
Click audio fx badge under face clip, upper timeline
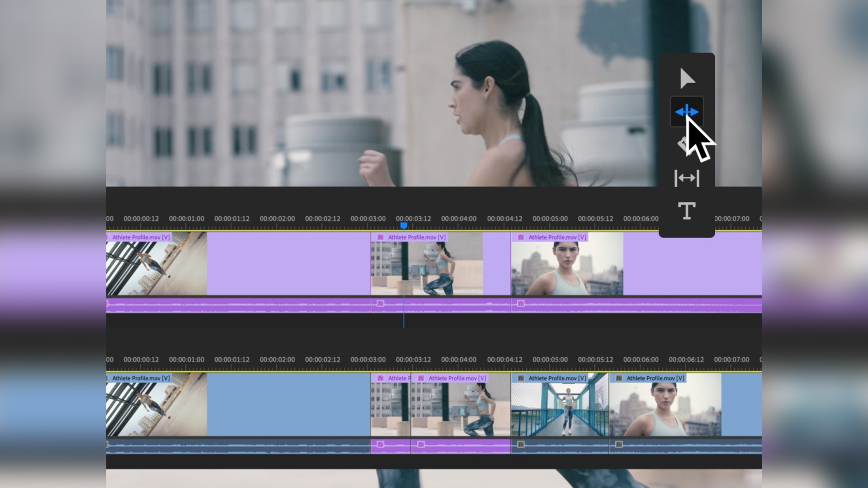[521, 304]
